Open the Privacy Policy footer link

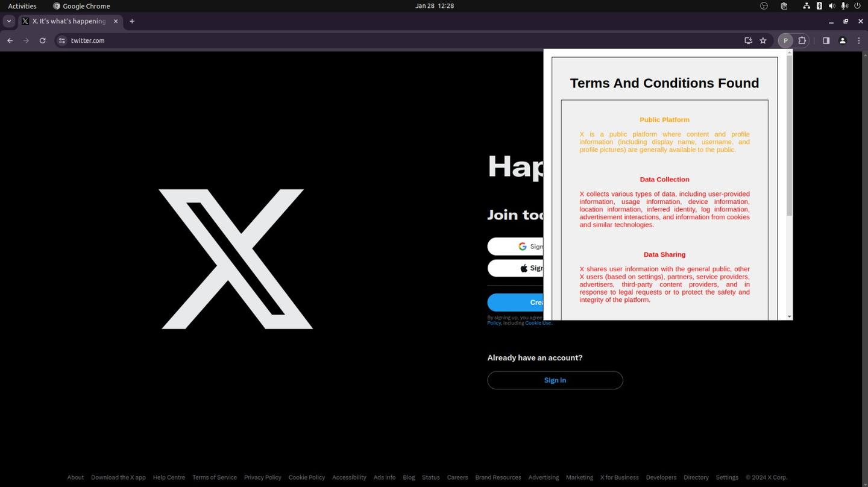[263, 477]
